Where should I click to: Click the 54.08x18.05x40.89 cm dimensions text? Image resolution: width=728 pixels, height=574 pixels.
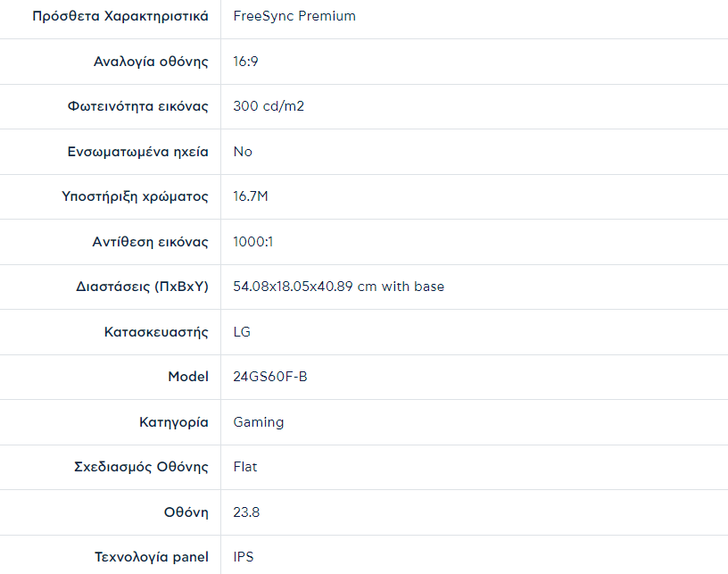[338, 287]
